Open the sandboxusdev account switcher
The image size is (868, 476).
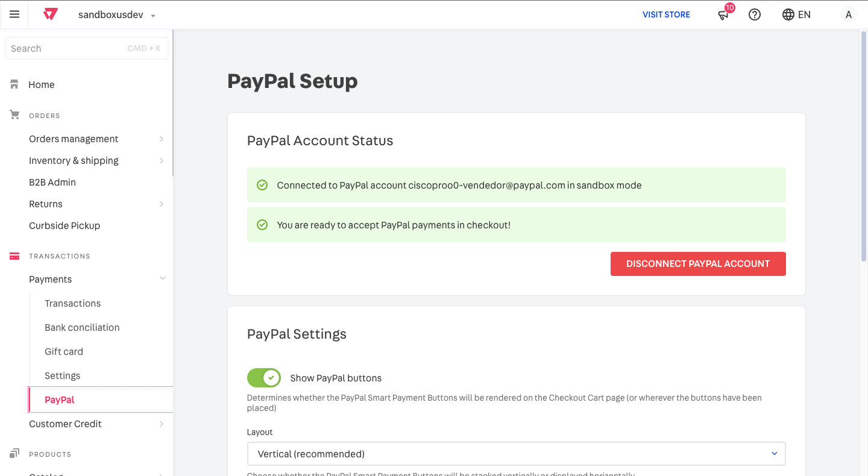point(116,14)
